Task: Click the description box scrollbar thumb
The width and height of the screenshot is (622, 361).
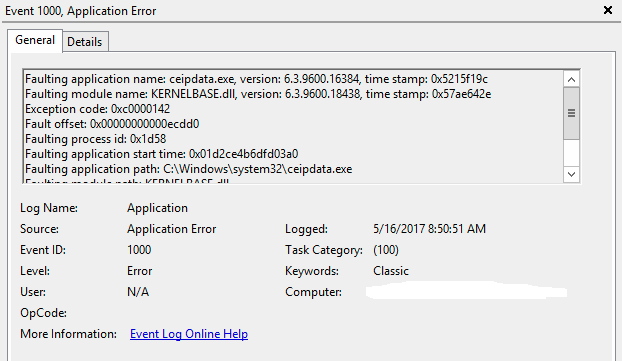Action: coord(571,113)
